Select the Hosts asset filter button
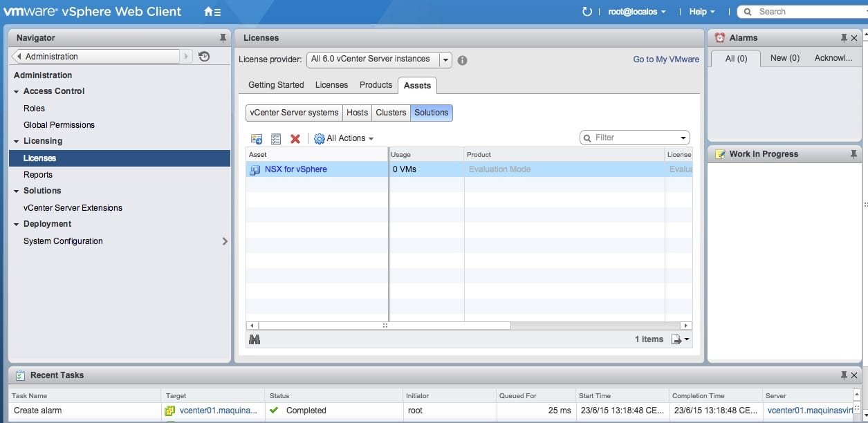 (358, 113)
